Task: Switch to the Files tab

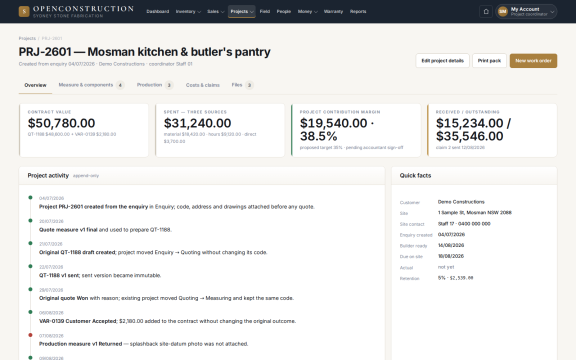Action: click(x=242, y=85)
